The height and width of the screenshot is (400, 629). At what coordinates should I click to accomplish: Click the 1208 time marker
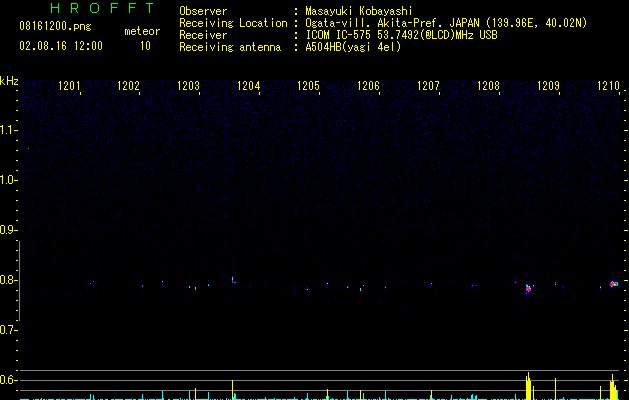click(488, 86)
